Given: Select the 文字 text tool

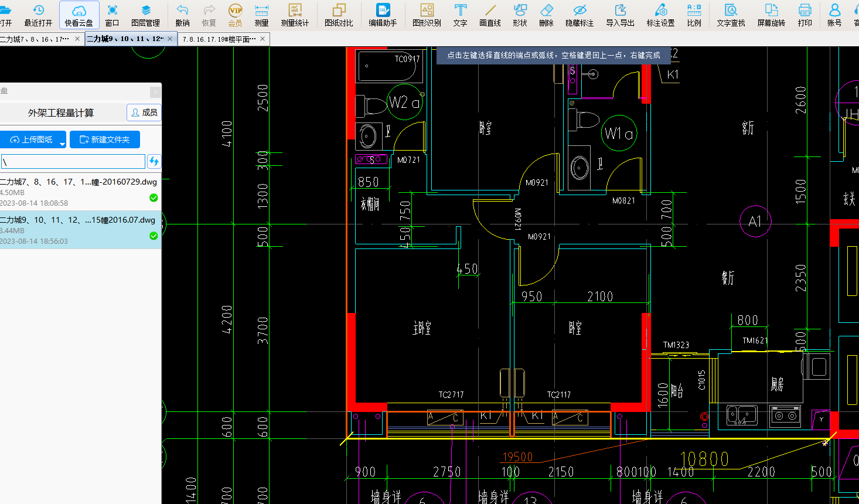Looking at the screenshot, I should pyautogui.click(x=460, y=15).
